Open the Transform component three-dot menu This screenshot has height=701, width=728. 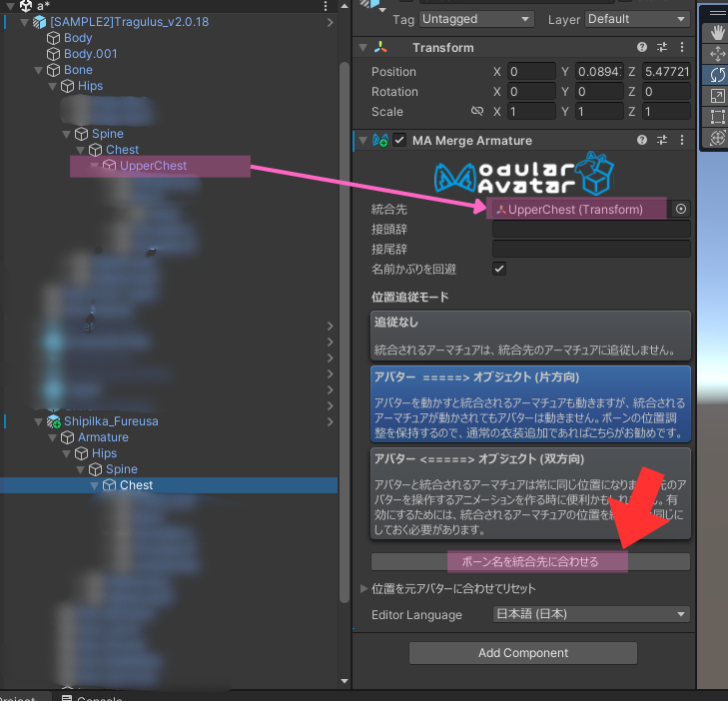click(681, 48)
